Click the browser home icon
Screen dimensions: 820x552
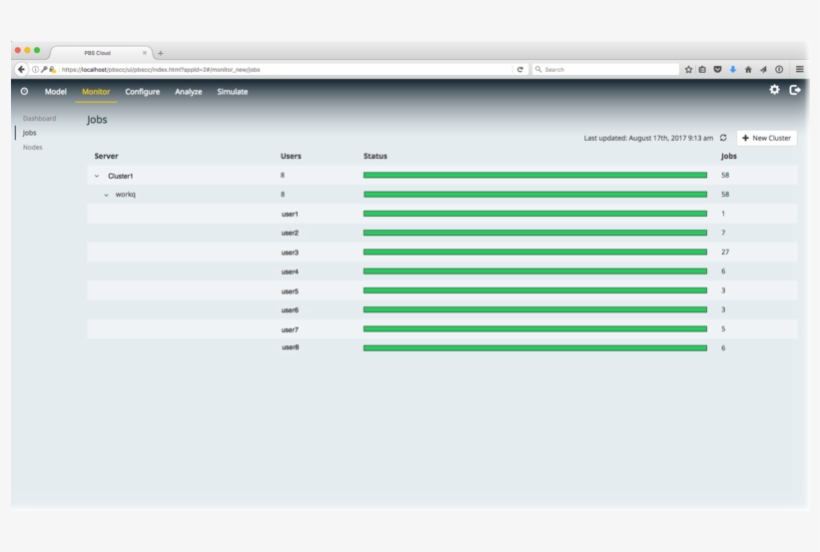[748, 69]
